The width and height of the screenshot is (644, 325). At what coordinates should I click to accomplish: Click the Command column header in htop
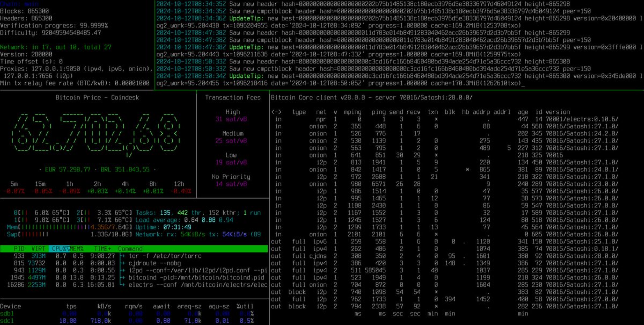(x=131, y=249)
